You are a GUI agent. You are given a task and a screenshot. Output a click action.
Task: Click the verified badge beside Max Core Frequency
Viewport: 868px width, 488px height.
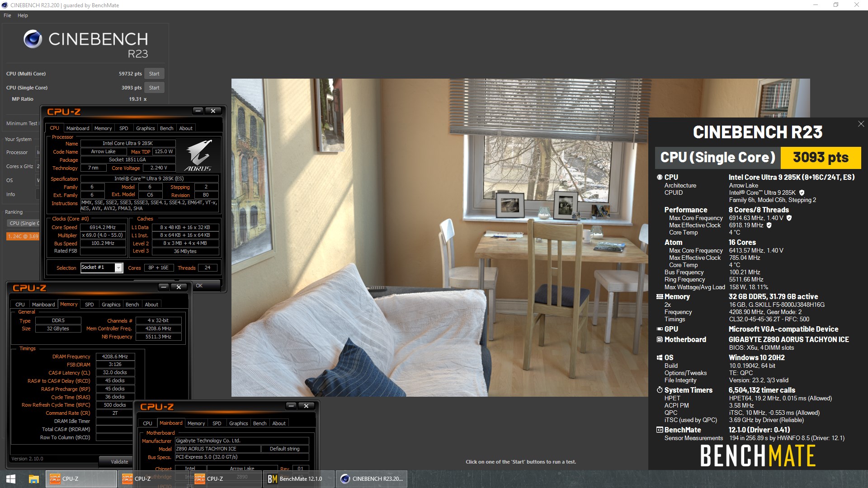(x=789, y=218)
